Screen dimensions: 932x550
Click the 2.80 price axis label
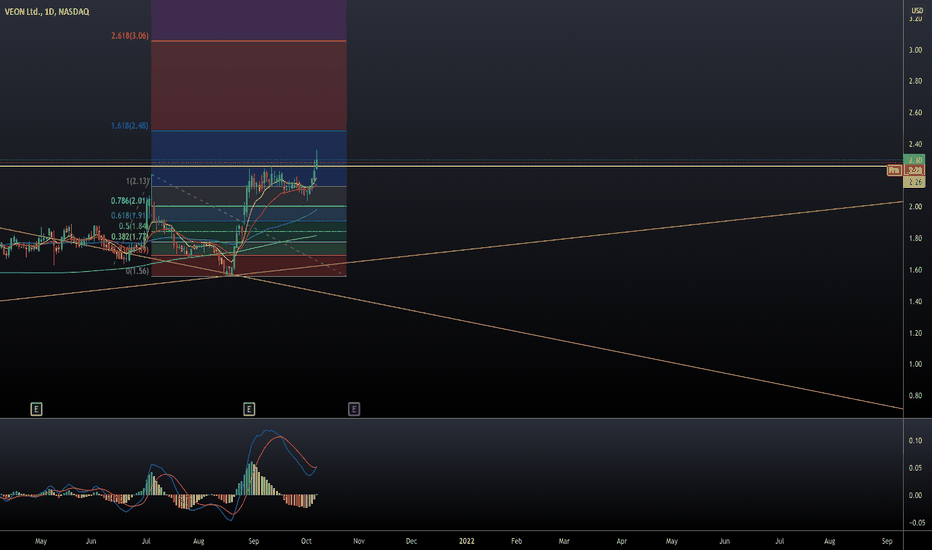click(x=915, y=81)
